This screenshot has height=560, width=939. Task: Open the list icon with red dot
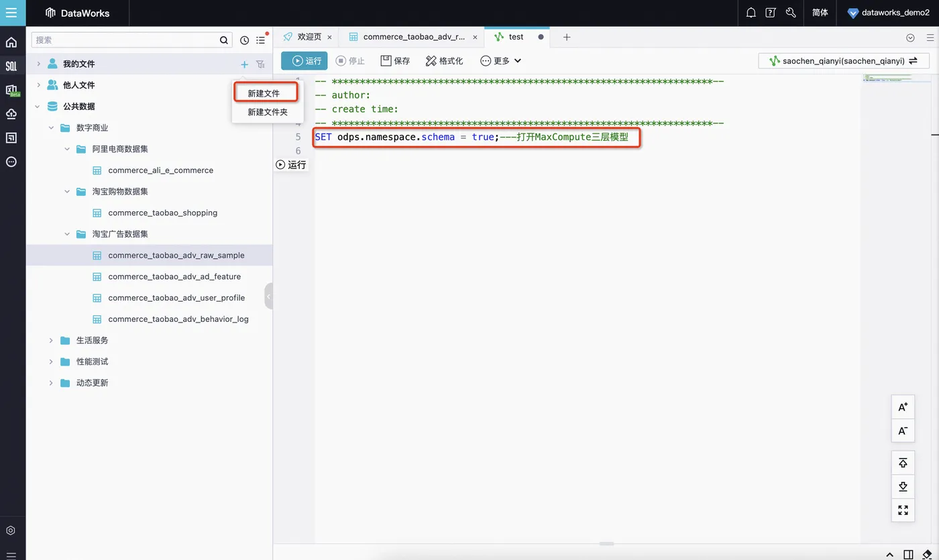click(261, 40)
